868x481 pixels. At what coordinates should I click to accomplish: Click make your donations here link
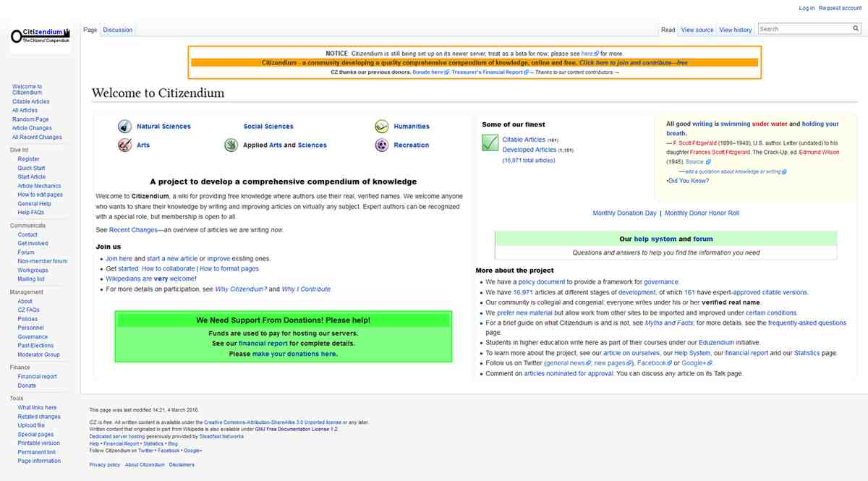tap(294, 354)
